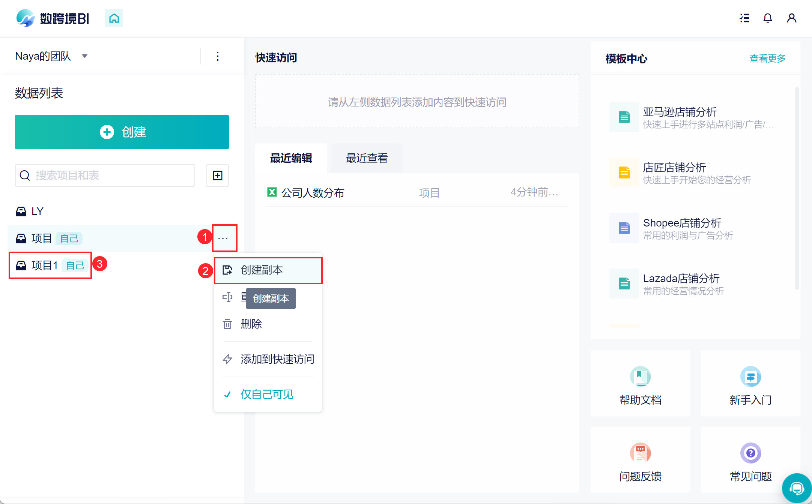Image resolution: width=812 pixels, height=504 pixels.
Task: Click the home icon in header
Action: tap(114, 18)
